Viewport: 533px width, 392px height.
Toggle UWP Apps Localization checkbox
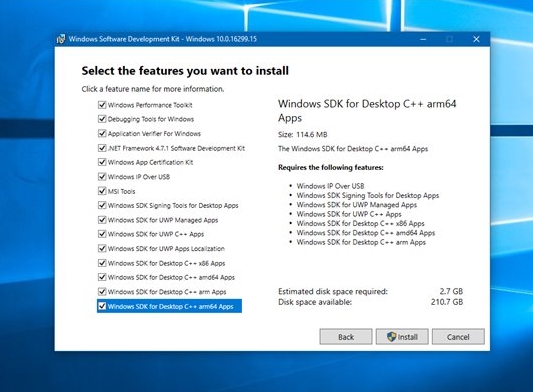point(102,249)
